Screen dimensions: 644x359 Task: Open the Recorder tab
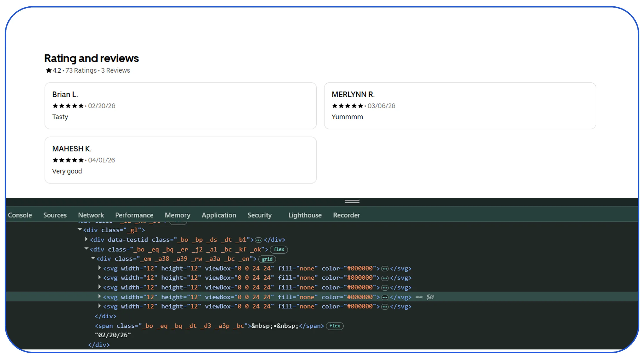point(346,215)
